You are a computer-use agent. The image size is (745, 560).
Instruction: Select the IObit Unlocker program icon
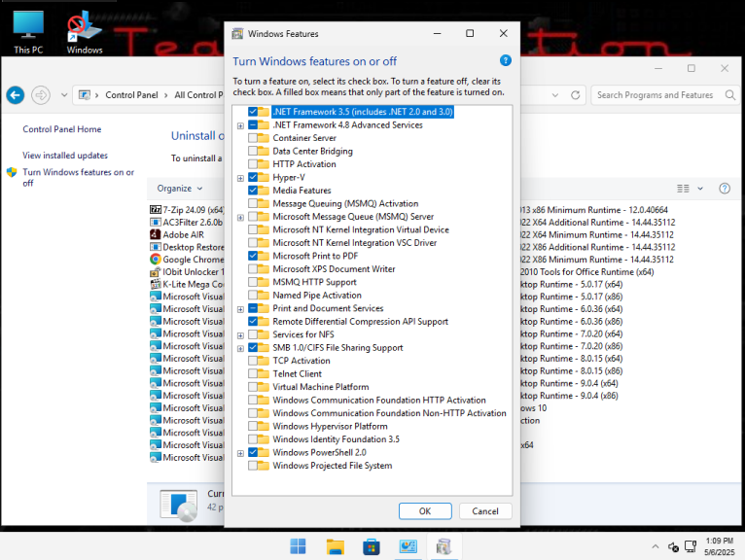[x=156, y=271]
